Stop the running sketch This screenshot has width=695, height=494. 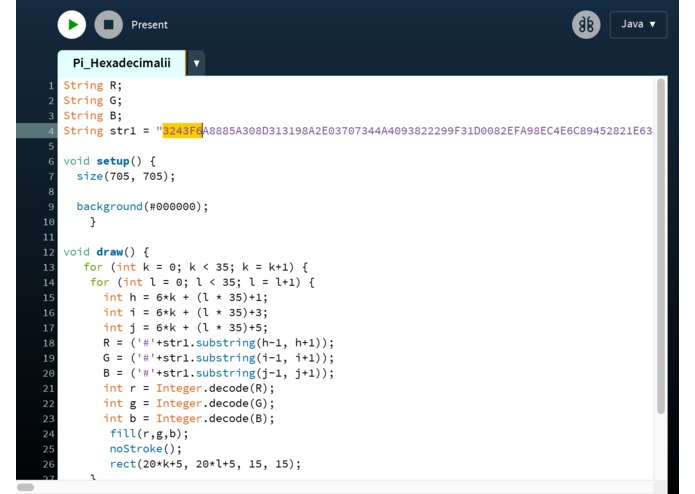[x=109, y=25]
